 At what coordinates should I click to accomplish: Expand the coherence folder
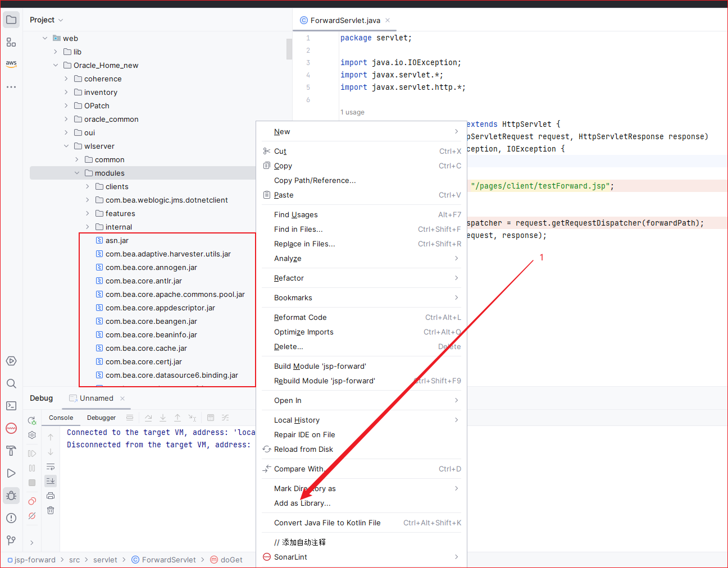click(x=66, y=79)
